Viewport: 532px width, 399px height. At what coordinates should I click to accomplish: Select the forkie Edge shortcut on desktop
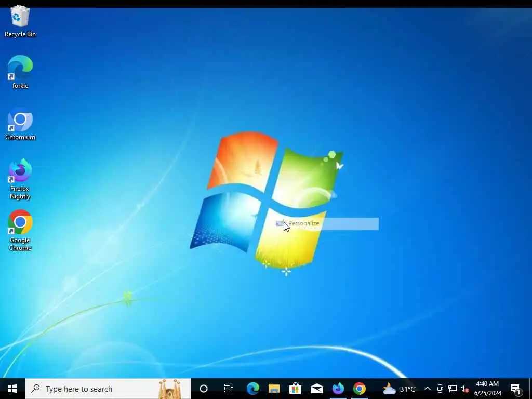[20, 72]
